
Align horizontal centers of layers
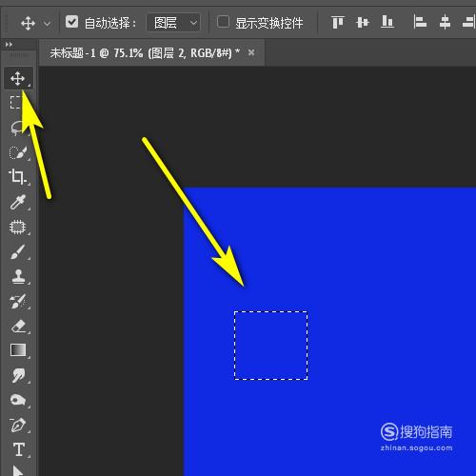click(x=445, y=23)
